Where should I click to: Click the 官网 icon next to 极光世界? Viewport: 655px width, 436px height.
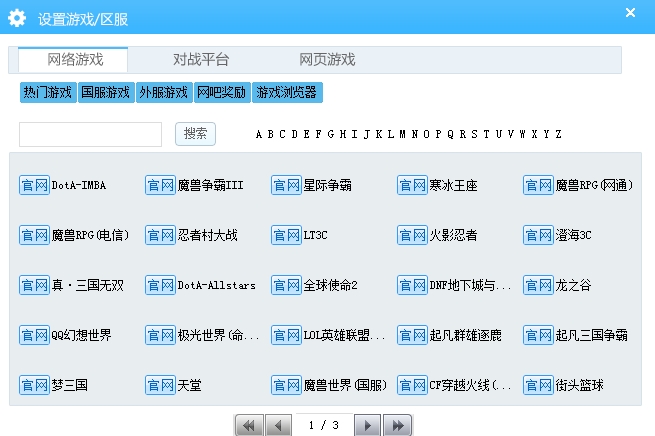(x=160, y=335)
